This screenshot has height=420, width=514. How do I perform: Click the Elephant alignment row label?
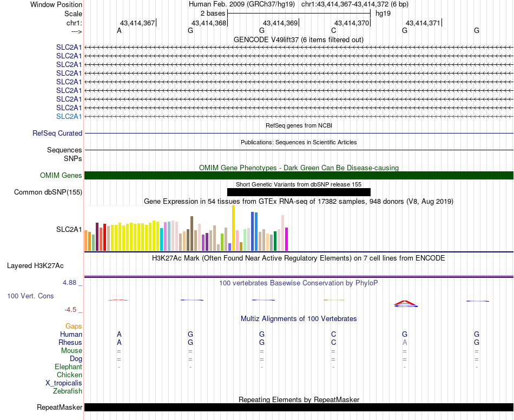68,367
